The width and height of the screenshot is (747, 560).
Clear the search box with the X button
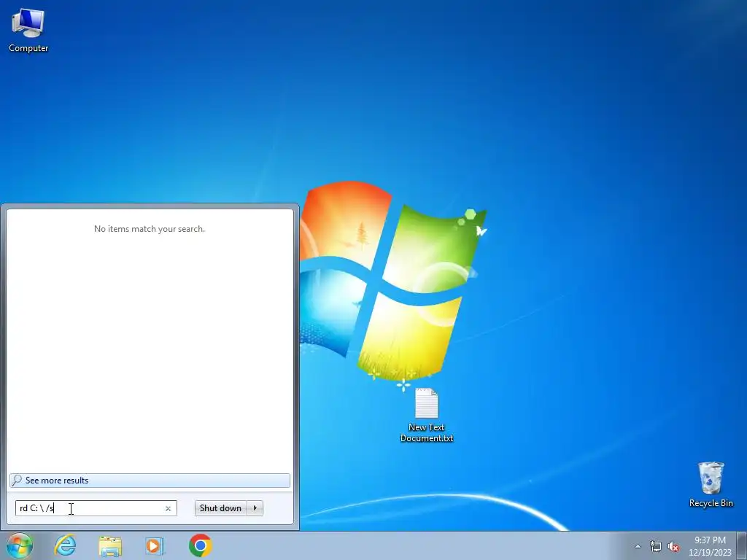pyautogui.click(x=168, y=508)
